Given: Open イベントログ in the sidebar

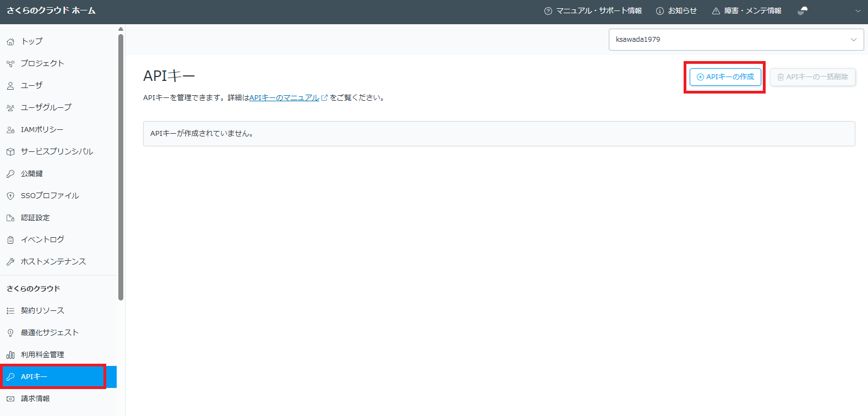Looking at the screenshot, I should point(58,239).
